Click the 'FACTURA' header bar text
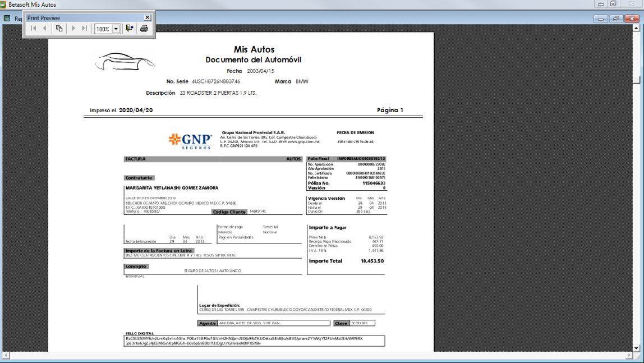The height and width of the screenshot is (363, 644). point(136,159)
